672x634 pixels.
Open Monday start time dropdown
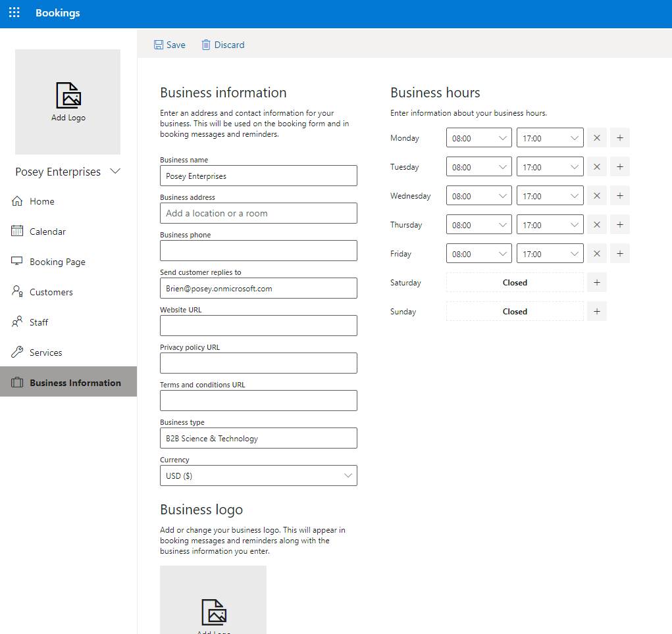(x=478, y=138)
